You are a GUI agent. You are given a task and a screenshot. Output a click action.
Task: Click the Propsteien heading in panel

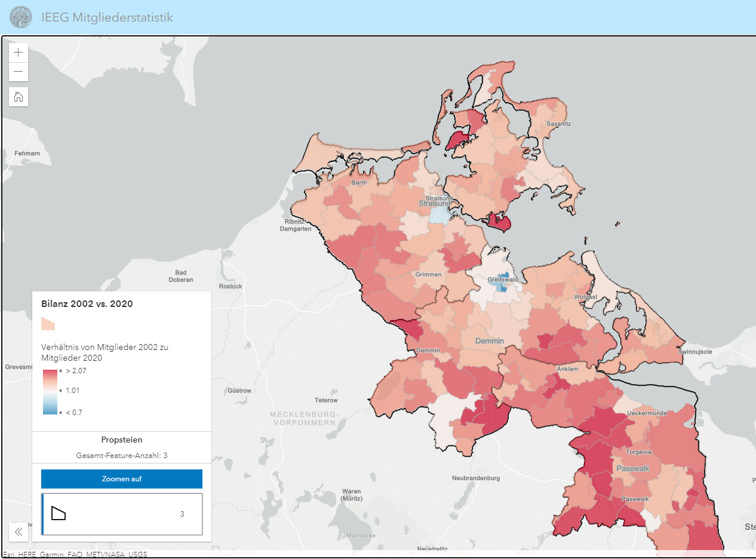tap(122, 440)
